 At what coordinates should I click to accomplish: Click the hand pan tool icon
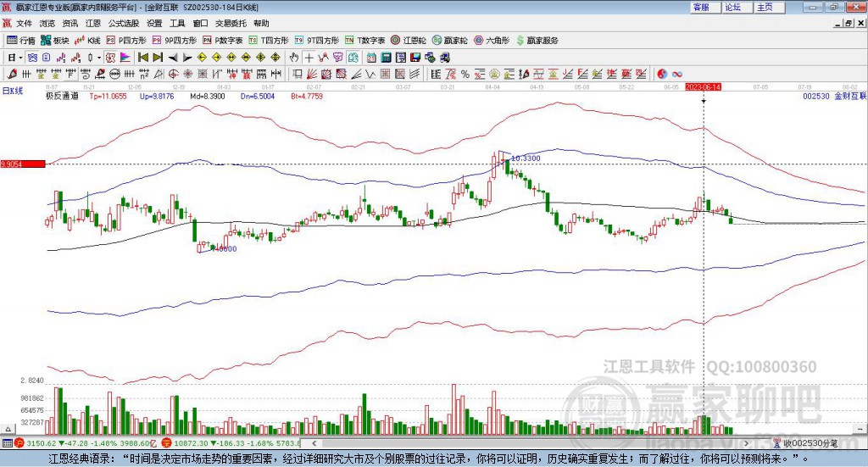point(293,58)
